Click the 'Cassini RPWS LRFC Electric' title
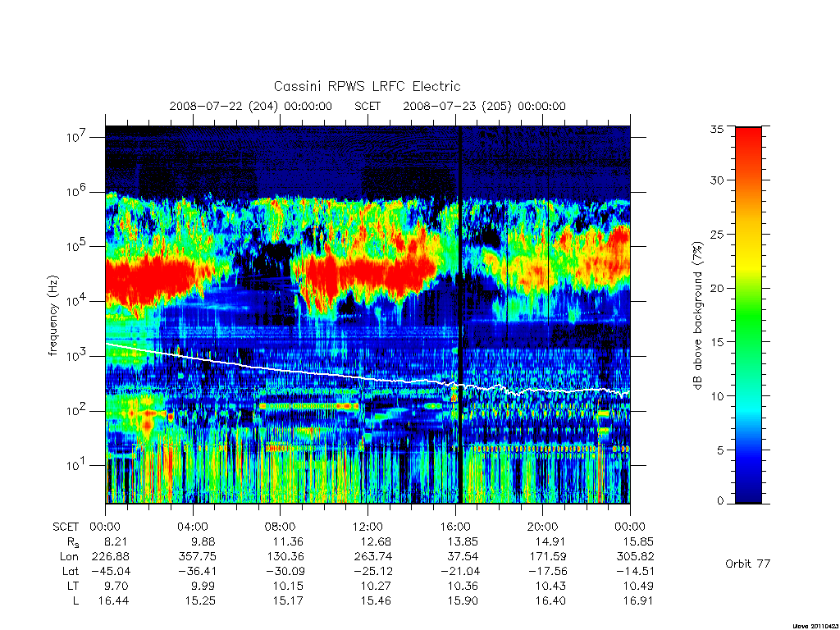Viewport: 840px width, 630px height. (367, 86)
